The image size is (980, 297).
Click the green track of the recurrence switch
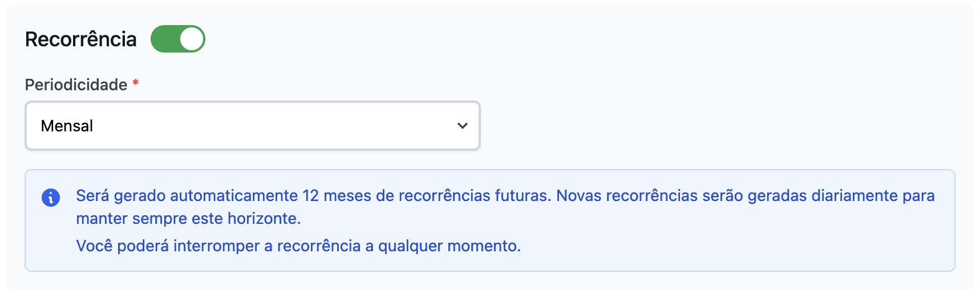[x=165, y=39]
